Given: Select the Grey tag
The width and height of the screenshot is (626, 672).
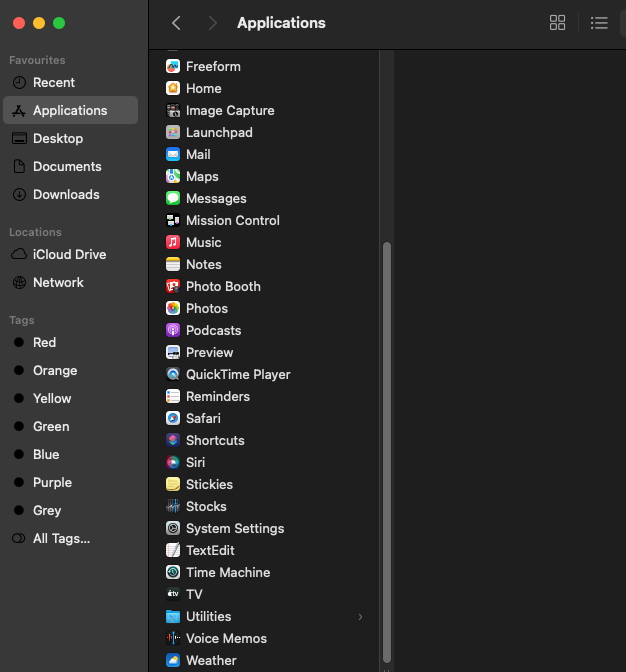Looking at the screenshot, I should pos(70,510).
